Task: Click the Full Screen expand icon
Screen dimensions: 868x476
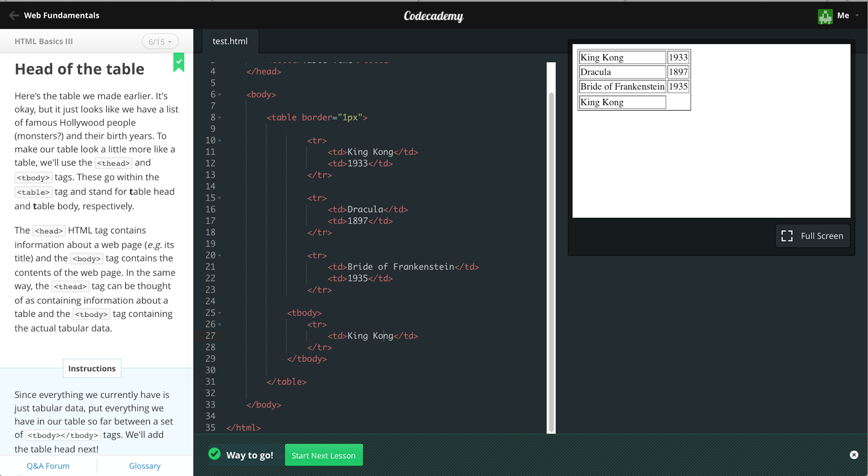Action: [787, 236]
